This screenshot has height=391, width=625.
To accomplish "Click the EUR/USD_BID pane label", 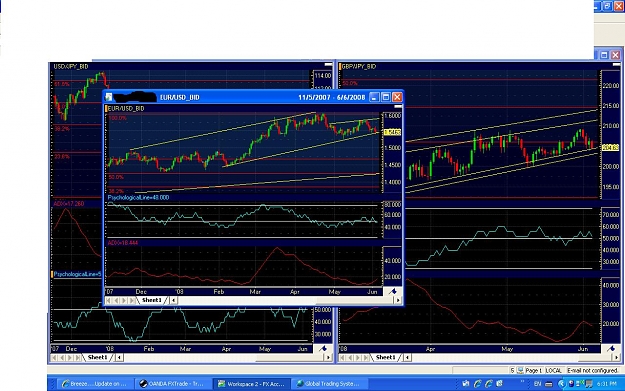I will tap(126, 108).
